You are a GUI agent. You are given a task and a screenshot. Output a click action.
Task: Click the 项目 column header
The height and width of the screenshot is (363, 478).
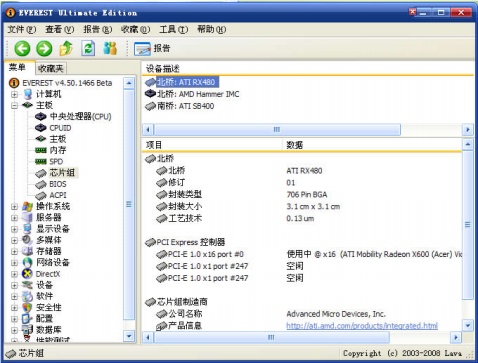click(x=212, y=145)
